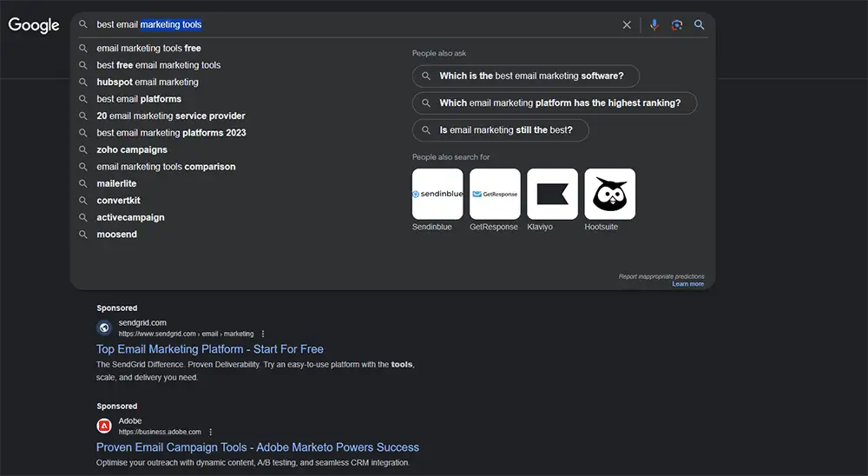Viewport: 868px width, 476px height.
Task: Click magnifier icon beside 'activecampaign'
Action: tap(83, 217)
